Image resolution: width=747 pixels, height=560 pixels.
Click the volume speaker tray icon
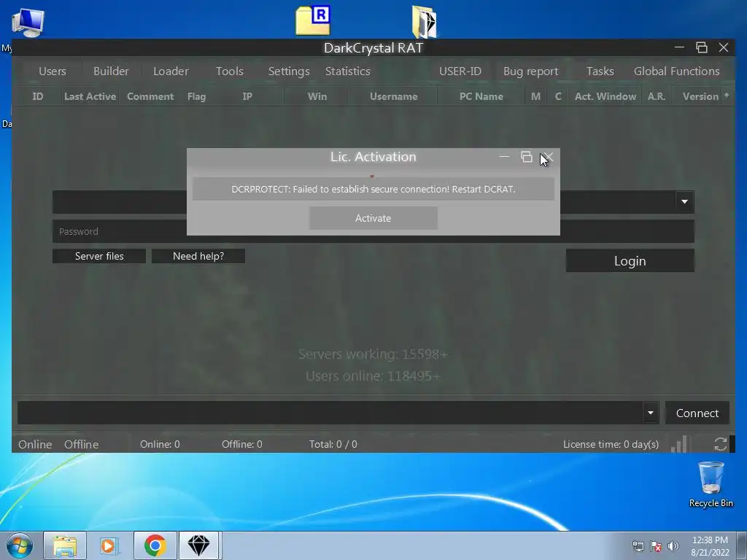click(673, 546)
